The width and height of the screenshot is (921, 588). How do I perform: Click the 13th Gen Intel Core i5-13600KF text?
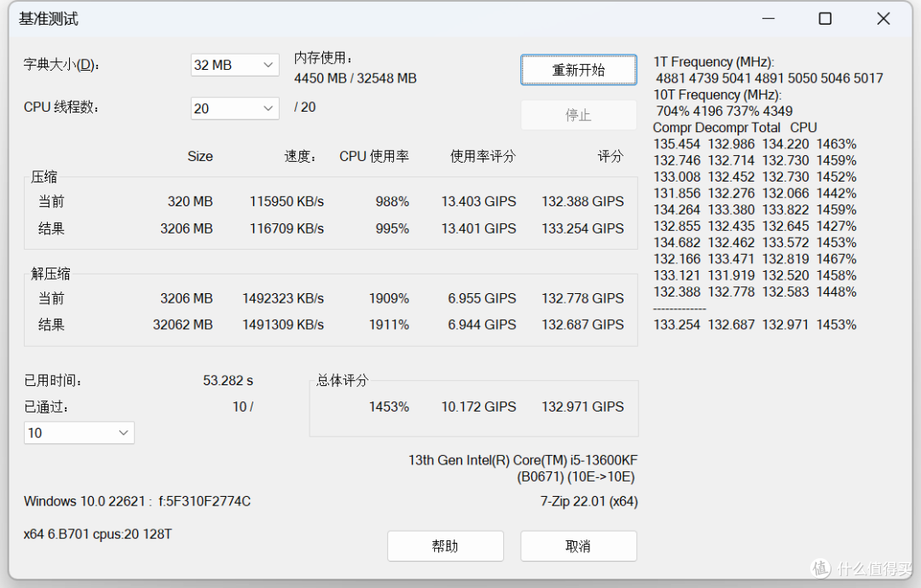[x=523, y=461]
